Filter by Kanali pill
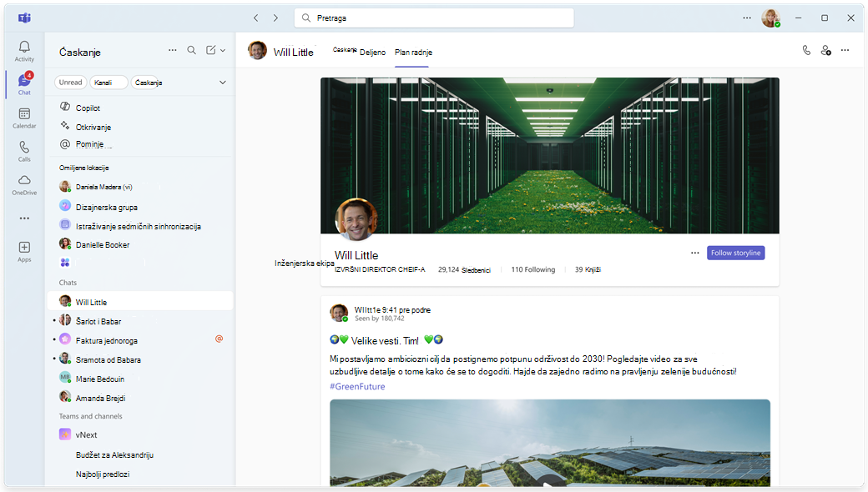The height and width of the screenshot is (492, 868). click(108, 83)
